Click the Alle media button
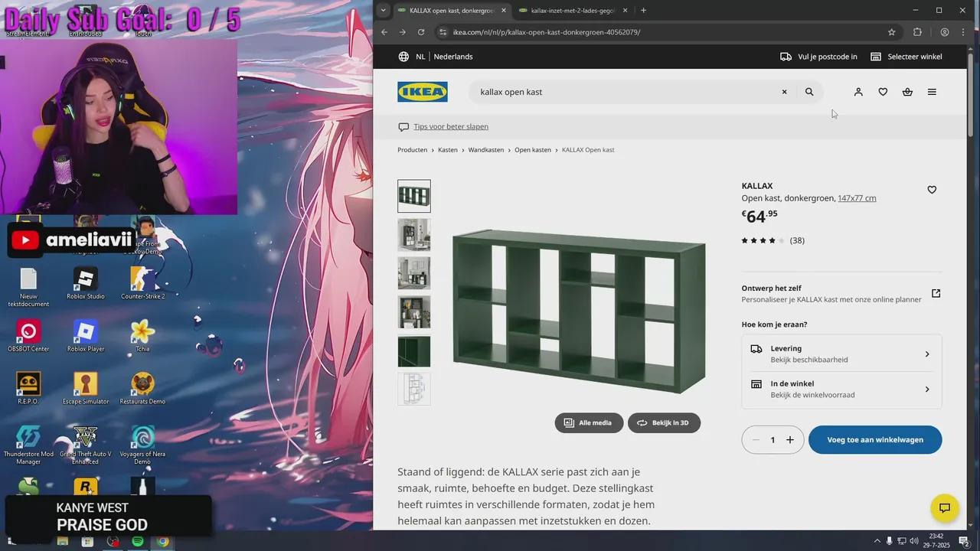Viewport: 980px width, 551px height. [x=589, y=422]
